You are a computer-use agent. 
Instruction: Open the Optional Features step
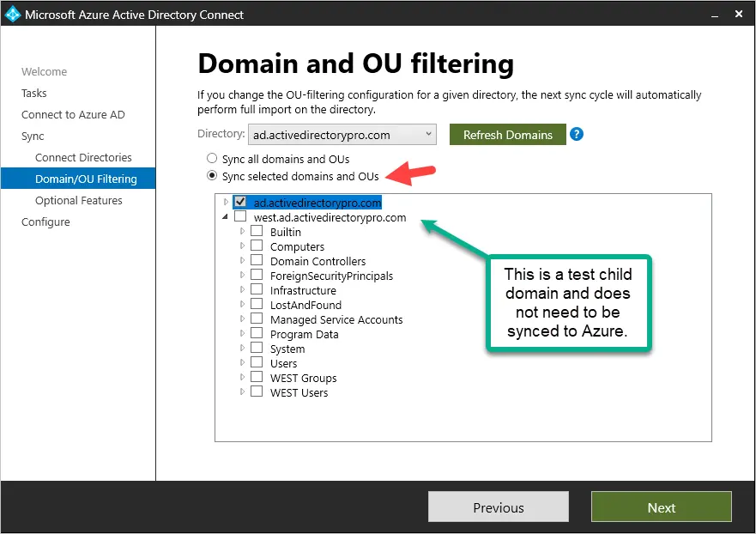pos(79,200)
